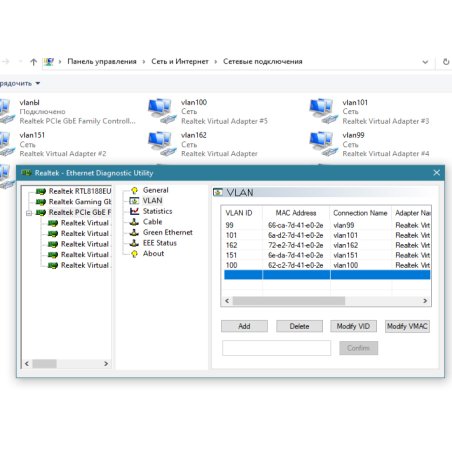Screen dimensions: 452x452
Task: Open the Cable test icon
Action: tap(134, 222)
